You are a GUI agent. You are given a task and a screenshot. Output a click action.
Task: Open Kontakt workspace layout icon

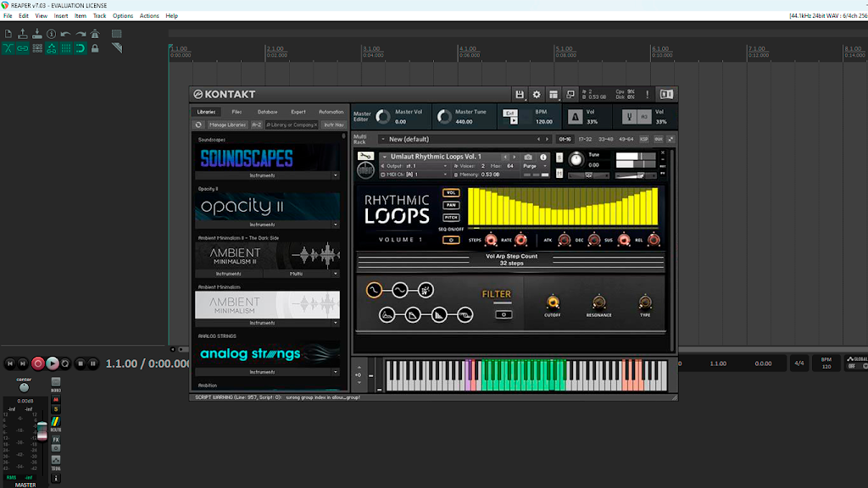click(553, 95)
